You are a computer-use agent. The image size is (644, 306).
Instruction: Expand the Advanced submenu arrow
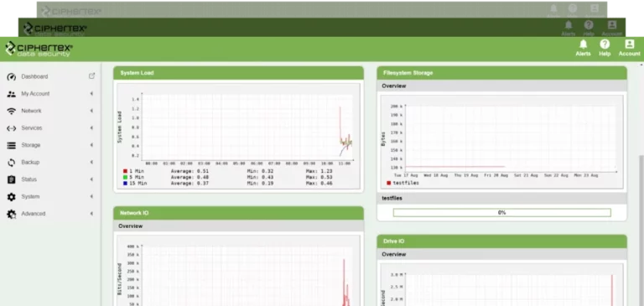pyautogui.click(x=91, y=214)
